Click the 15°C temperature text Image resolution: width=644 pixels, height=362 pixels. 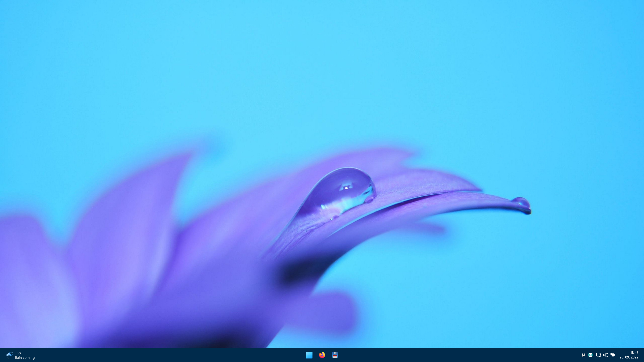coord(18,353)
